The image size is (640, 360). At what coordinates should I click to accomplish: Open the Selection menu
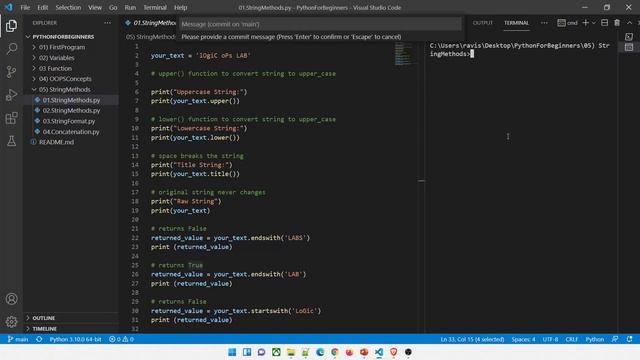(68, 7)
